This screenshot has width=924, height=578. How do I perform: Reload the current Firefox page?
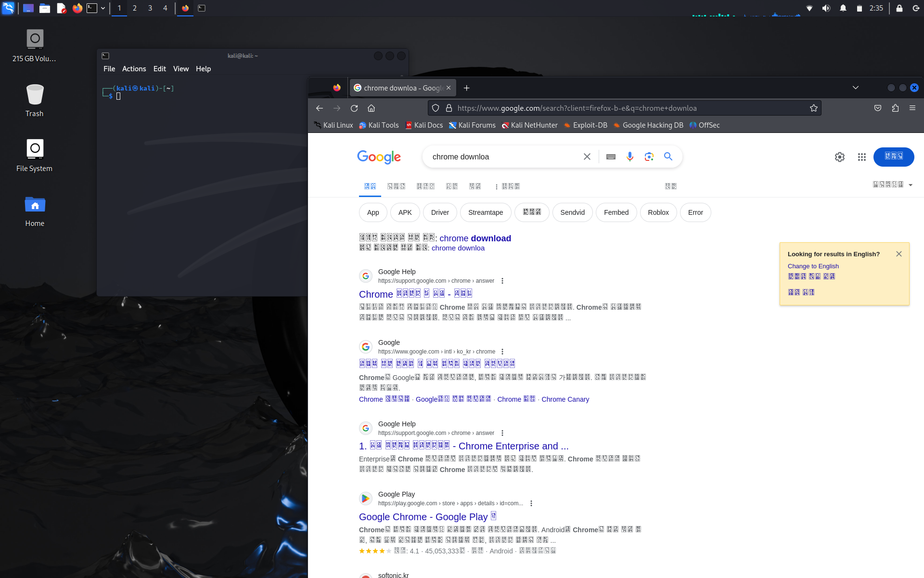(x=354, y=108)
